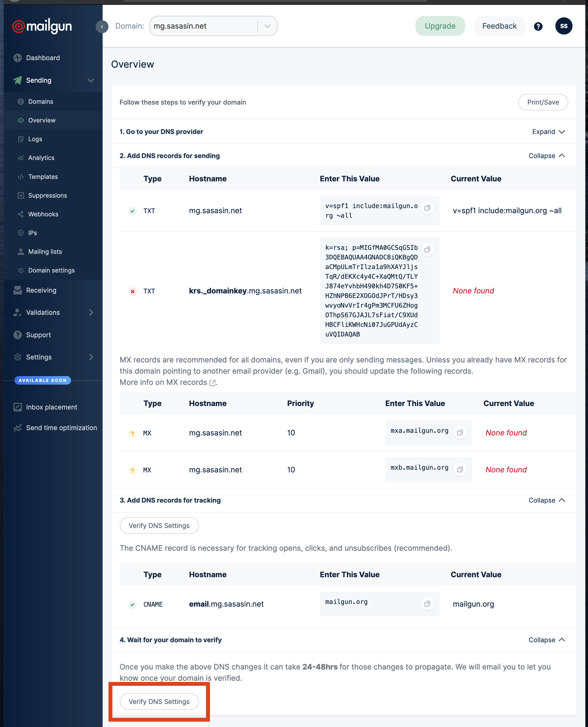Open the SS account avatar menu
Image resolution: width=588 pixels, height=727 pixels.
pos(564,26)
